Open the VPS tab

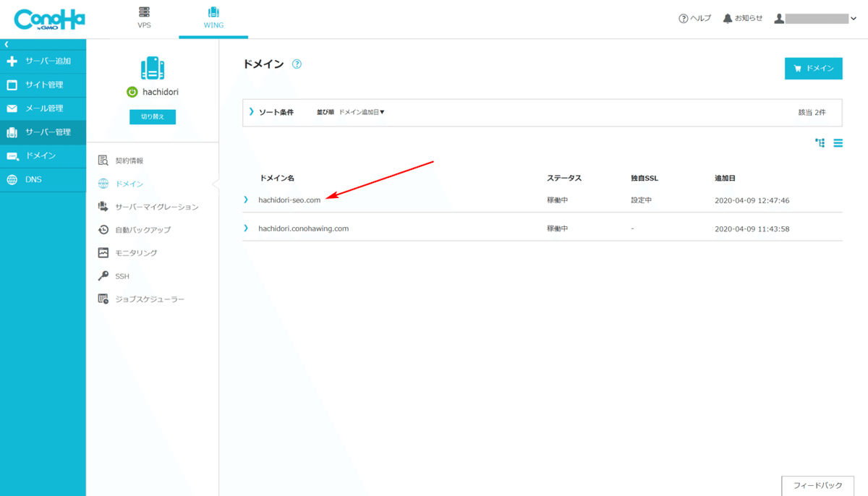(x=144, y=18)
